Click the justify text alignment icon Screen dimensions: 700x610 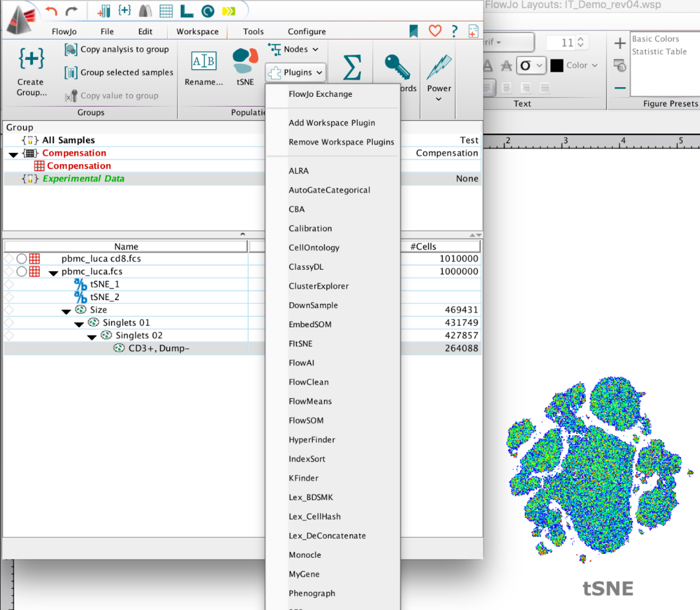click(x=545, y=88)
